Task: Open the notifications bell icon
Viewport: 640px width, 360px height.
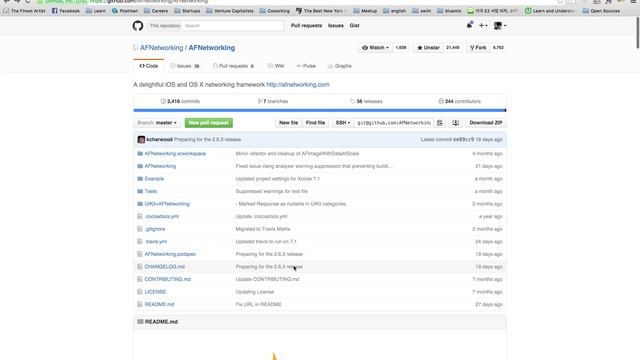Action: [469, 25]
